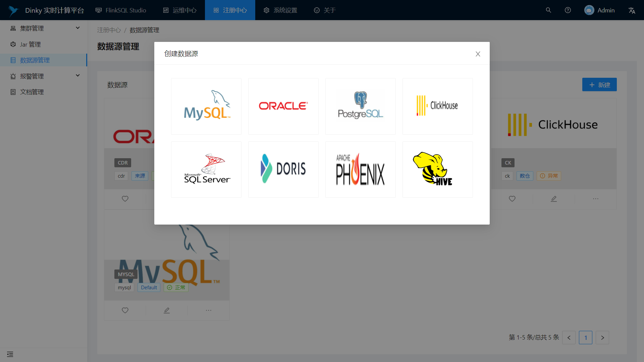This screenshot has height=362, width=644.
Task: Select Oracle as the new data source type
Action: 283,106
